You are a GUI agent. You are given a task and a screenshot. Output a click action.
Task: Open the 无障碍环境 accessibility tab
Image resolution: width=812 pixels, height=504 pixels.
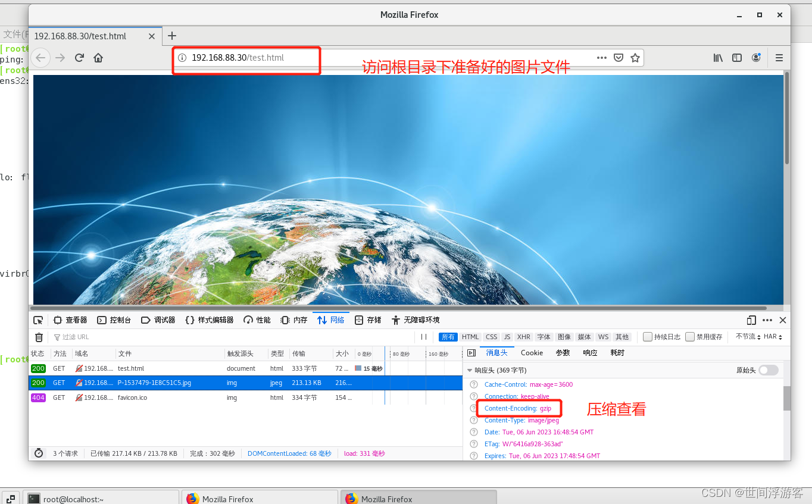tap(416, 320)
